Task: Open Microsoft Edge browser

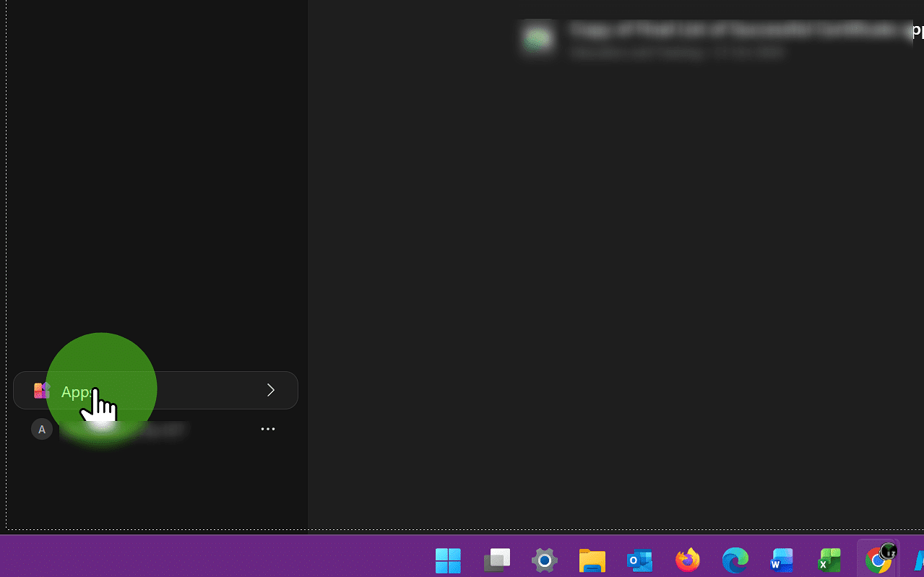Action: click(735, 560)
